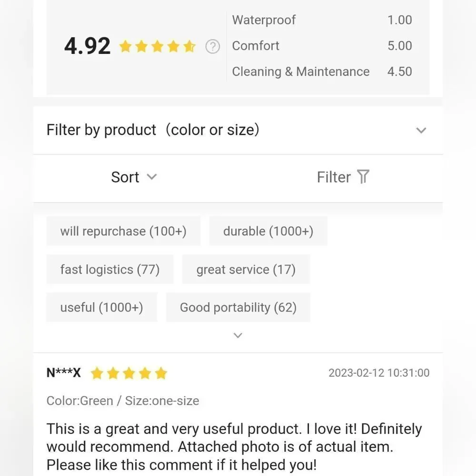Screen dimensions: 476x476
Task: Select the 'will repurchase (100+)' tag
Action: 123,231
